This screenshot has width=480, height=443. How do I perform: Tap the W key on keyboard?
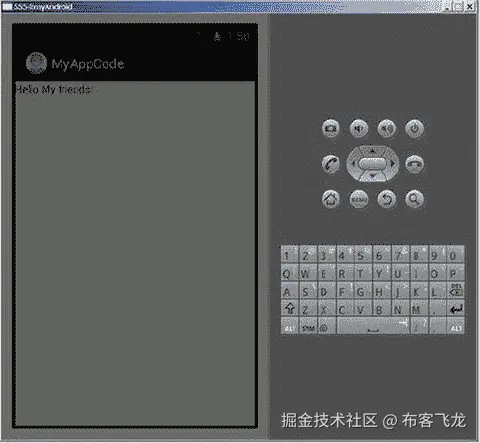tap(308, 273)
